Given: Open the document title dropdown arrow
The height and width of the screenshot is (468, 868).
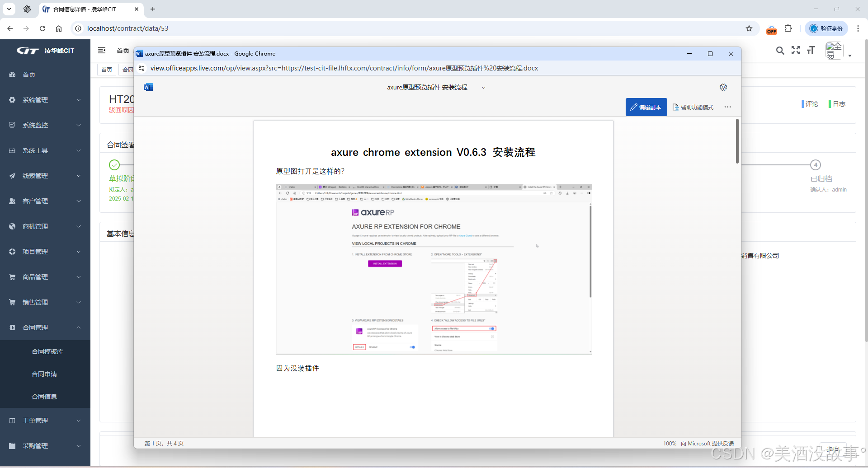Looking at the screenshot, I should click(x=484, y=87).
